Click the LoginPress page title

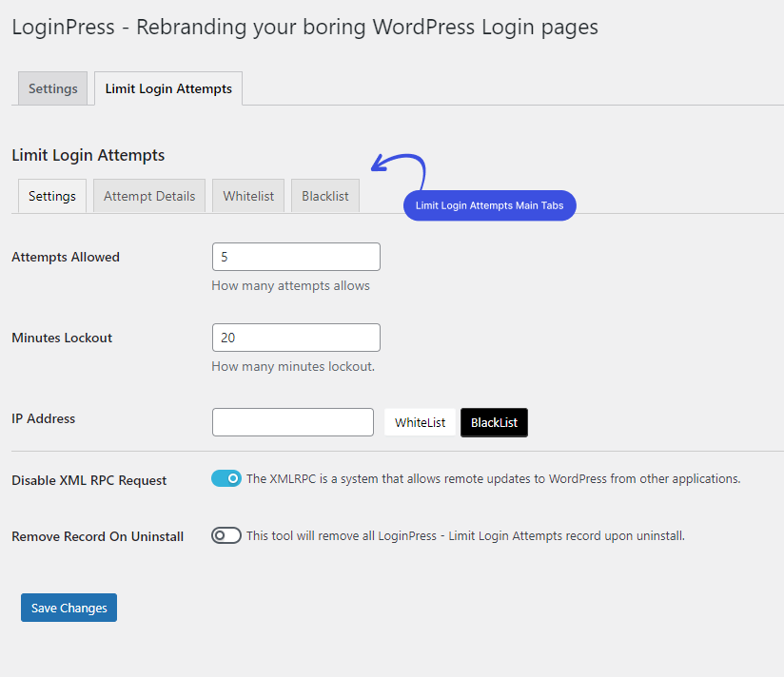(305, 27)
